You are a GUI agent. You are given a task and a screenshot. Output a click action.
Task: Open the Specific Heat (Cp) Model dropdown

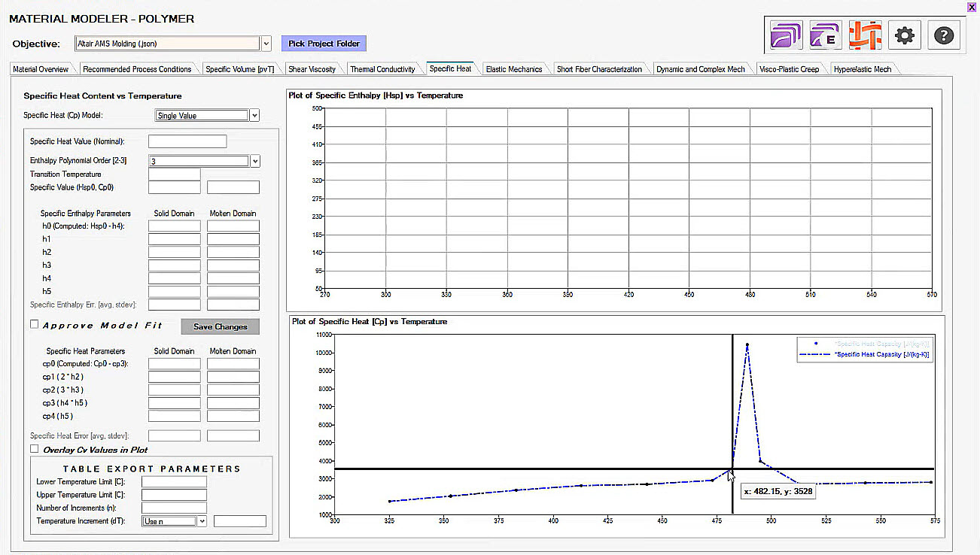(254, 116)
